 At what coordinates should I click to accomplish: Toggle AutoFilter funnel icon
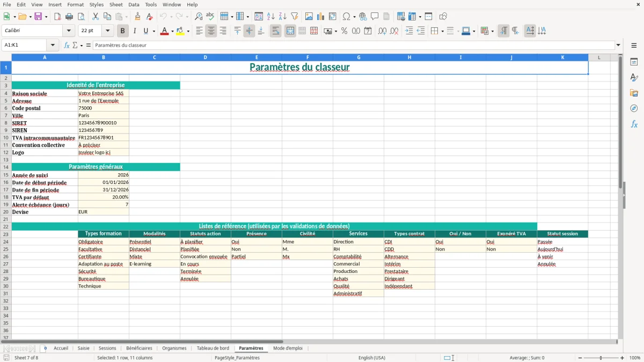point(294,17)
